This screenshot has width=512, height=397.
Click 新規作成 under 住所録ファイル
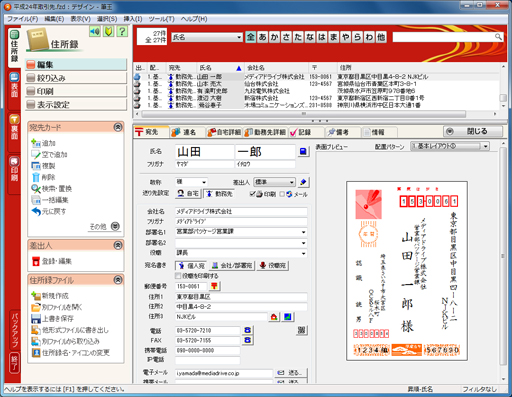point(50,296)
